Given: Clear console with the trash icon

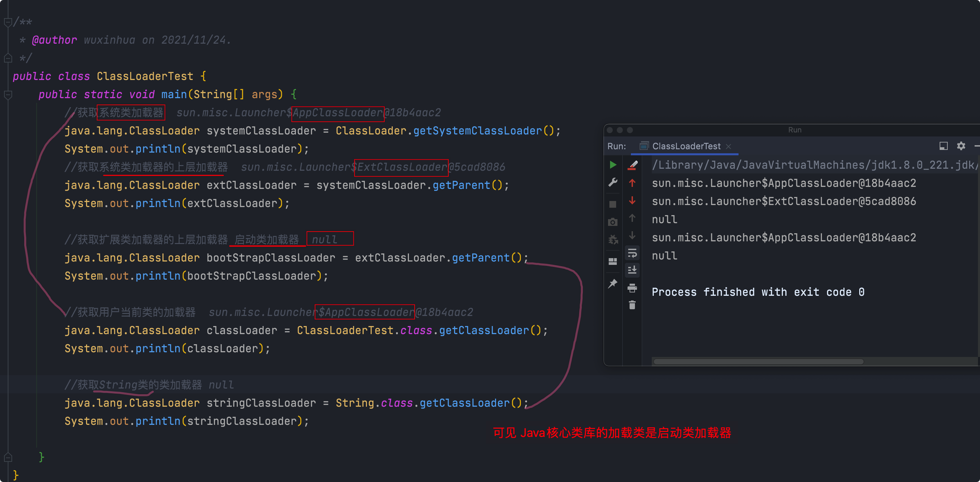Looking at the screenshot, I should point(632,305).
